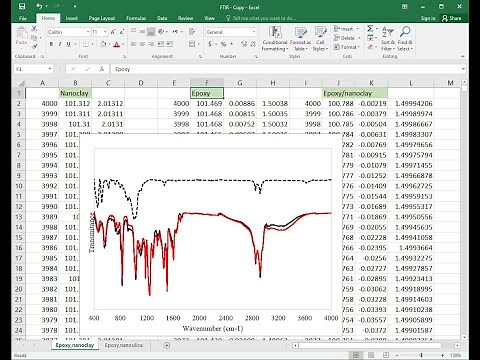
Task: Open the File tab
Action: click(x=23, y=18)
